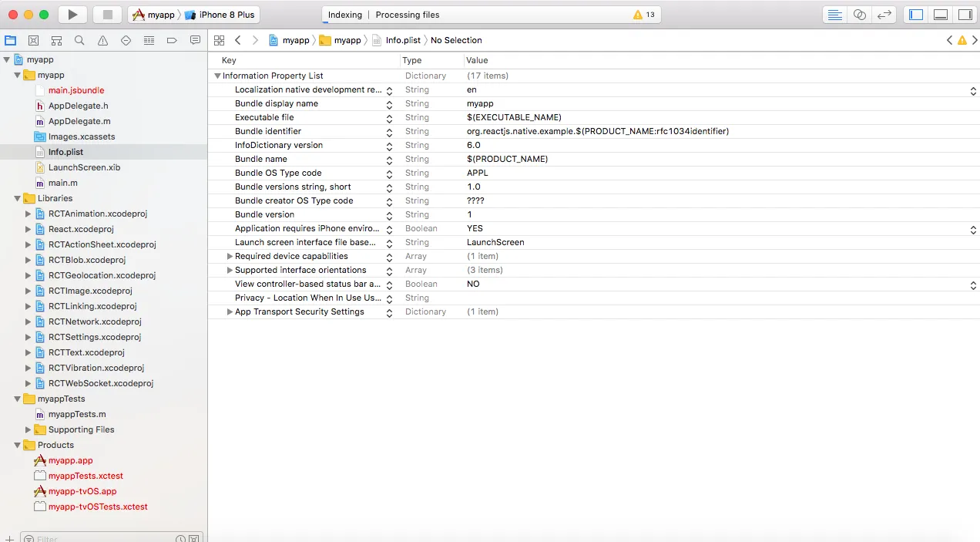Change key stepper for Bundle identifier
The width and height of the screenshot is (980, 542).
389,132
